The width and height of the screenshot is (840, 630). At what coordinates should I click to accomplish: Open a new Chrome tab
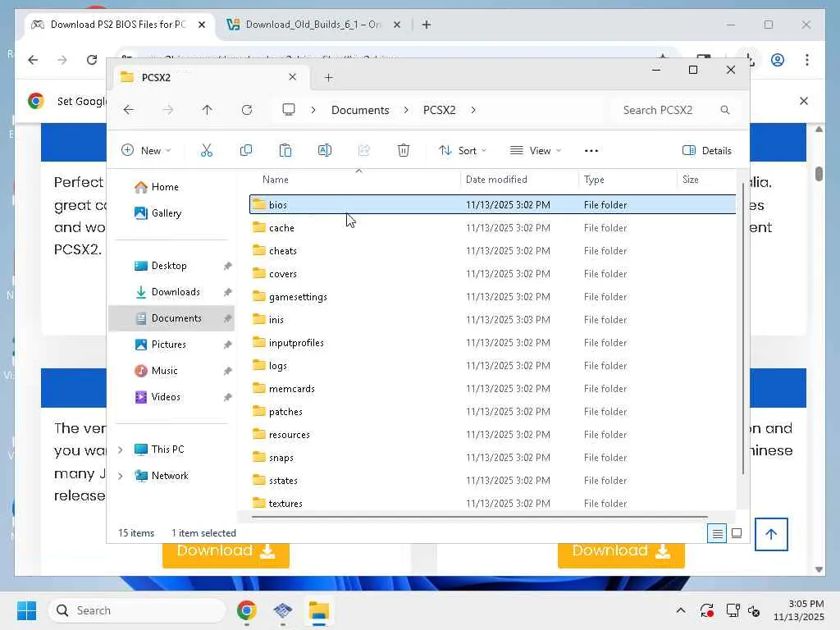[427, 25]
